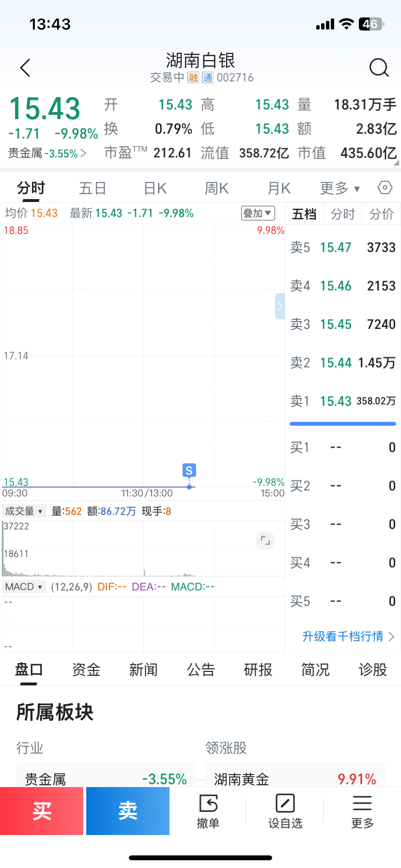Tap the large 15.43 current price
Image resolution: width=401 pixels, height=868 pixels.
click(x=45, y=108)
